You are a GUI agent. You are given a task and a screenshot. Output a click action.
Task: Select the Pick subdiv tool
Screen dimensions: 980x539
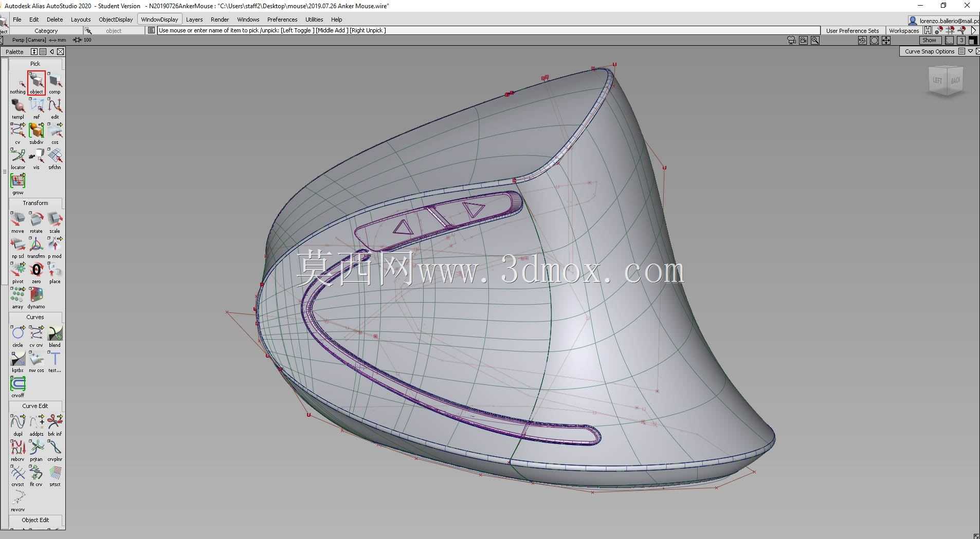point(36,134)
